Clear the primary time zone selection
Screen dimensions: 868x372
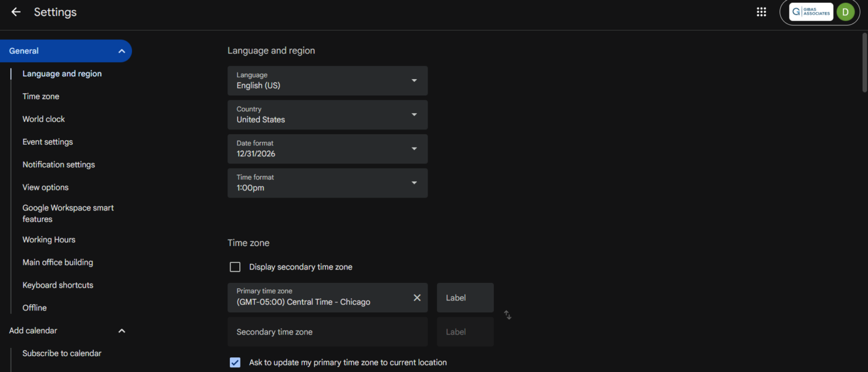[x=417, y=298]
